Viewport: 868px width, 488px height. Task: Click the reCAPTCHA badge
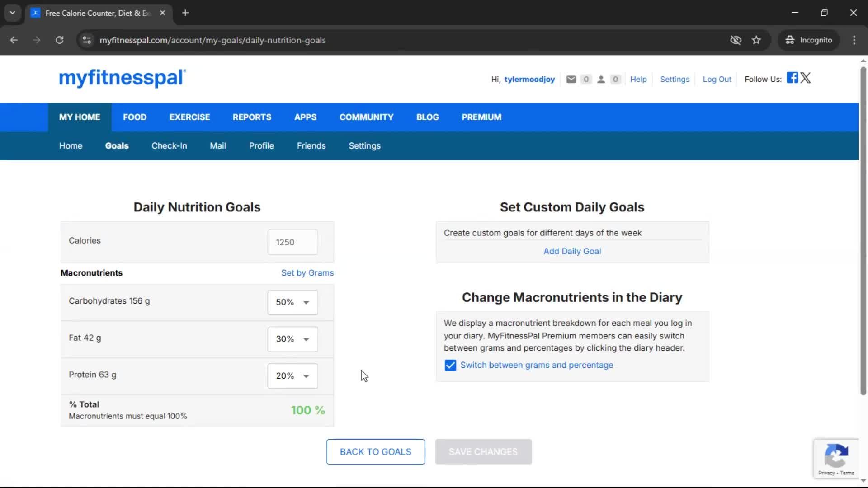tap(836, 458)
